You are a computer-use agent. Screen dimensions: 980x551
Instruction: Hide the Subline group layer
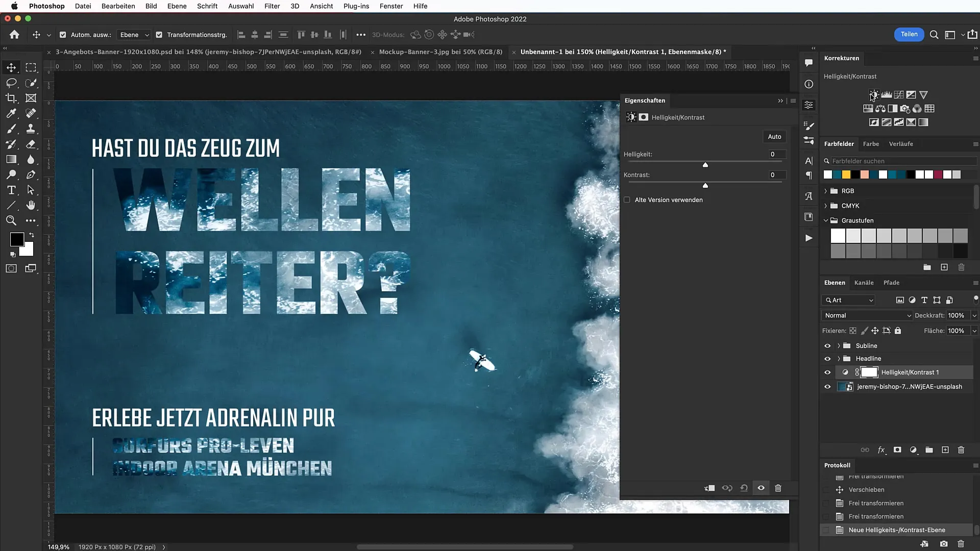827,346
